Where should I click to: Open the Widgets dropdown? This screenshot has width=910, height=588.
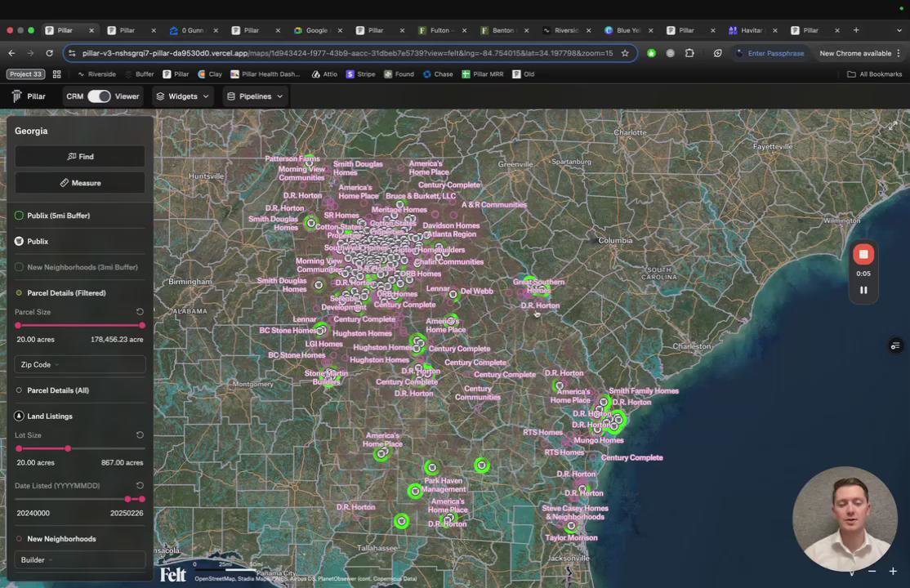coord(183,96)
